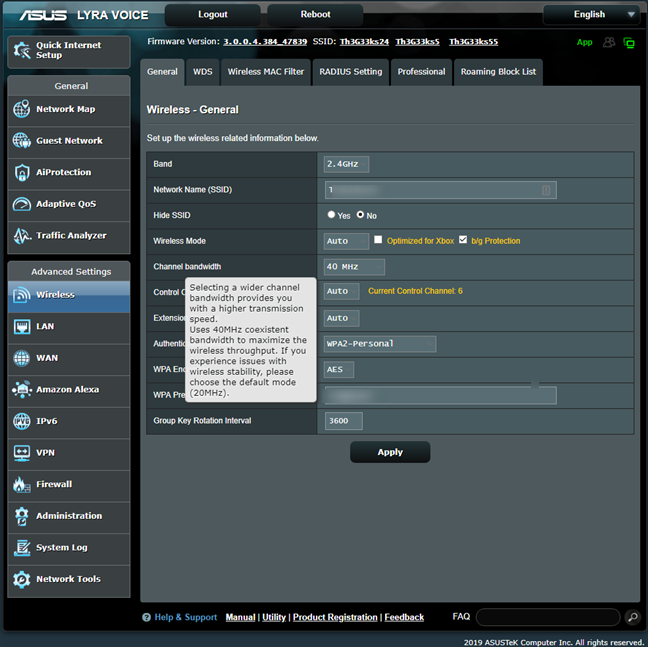The image size is (648, 647).
Task: Uncheck b/g Protection checkbox
Action: coord(463,240)
